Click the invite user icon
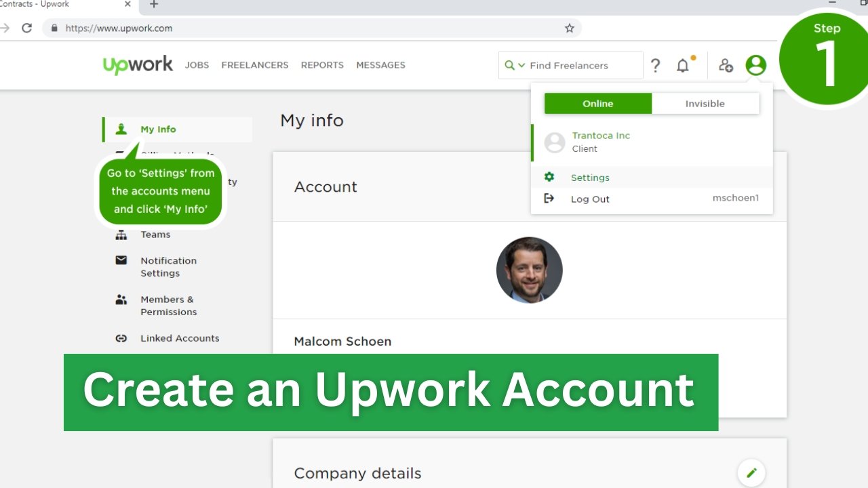The width and height of the screenshot is (868, 488). point(726,66)
